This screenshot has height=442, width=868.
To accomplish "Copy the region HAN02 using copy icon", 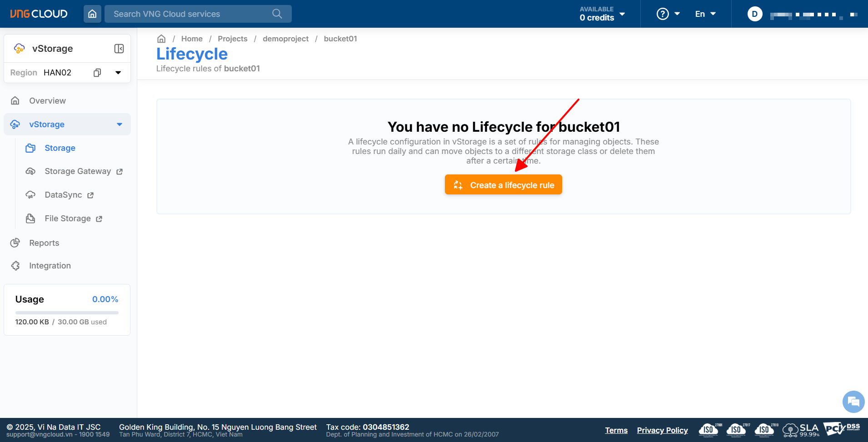I will pos(97,73).
